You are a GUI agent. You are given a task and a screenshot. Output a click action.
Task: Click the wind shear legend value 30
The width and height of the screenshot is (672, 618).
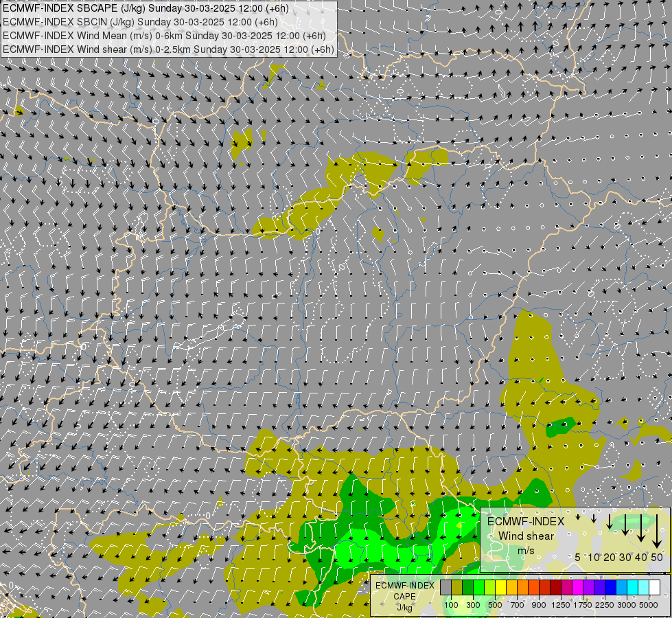[x=625, y=557]
